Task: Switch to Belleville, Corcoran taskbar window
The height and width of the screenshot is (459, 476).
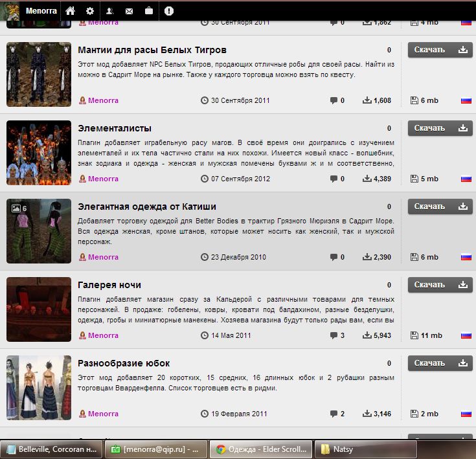Action: coord(52,449)
